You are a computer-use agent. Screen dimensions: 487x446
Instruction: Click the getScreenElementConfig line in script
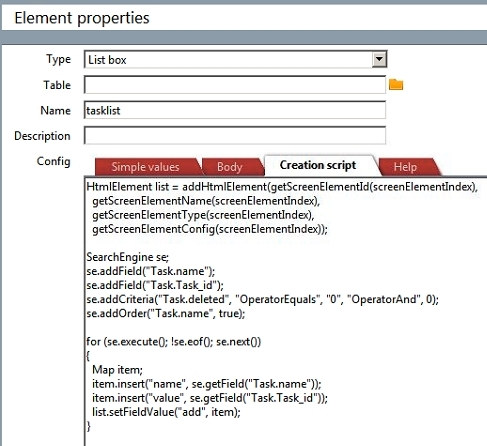[210, 229]
